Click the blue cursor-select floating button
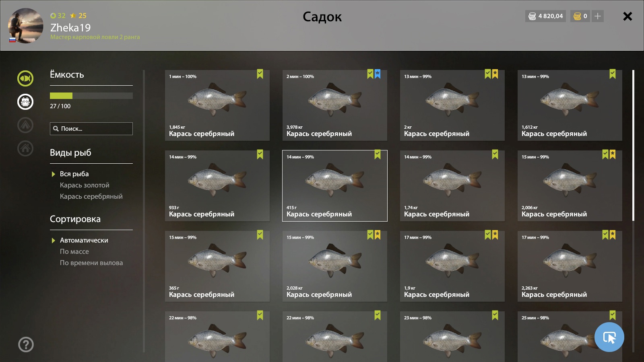644x362 pixels. pos(609,337)
